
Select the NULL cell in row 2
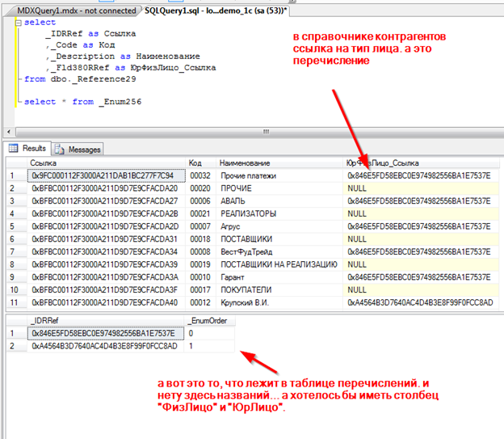click(x=421, y=188)
